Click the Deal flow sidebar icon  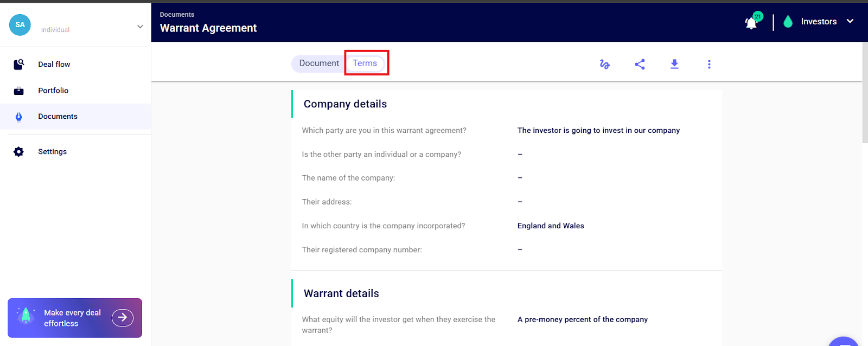pos(18,65)
